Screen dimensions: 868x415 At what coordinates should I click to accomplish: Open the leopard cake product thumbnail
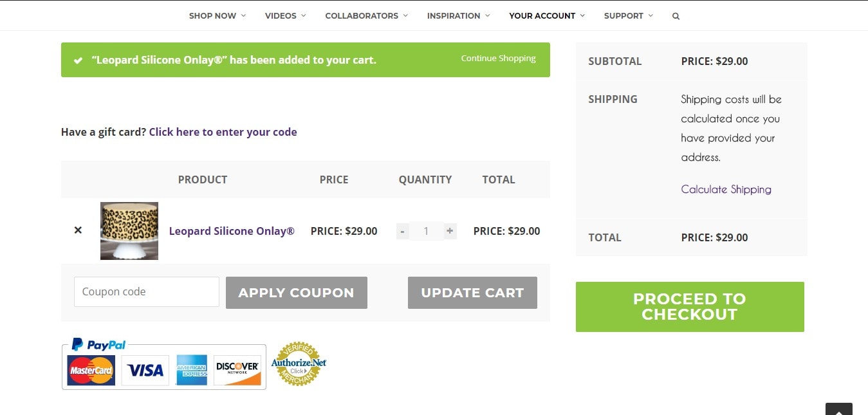[129, 231]
